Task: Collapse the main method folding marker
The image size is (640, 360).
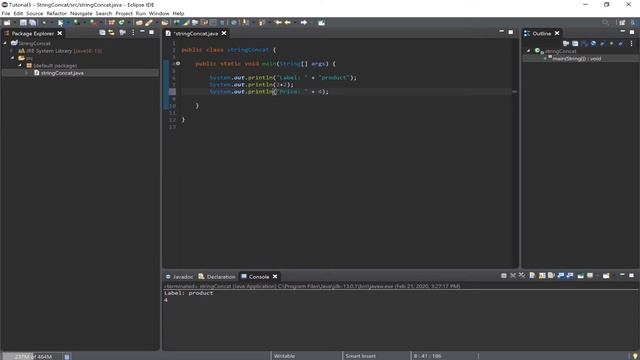Action: pos(178,64)
